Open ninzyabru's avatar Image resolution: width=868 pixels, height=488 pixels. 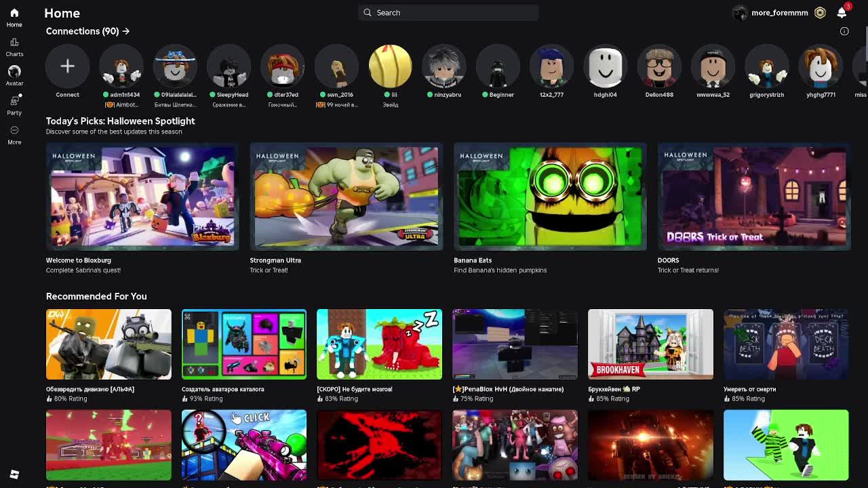point(444,66)
